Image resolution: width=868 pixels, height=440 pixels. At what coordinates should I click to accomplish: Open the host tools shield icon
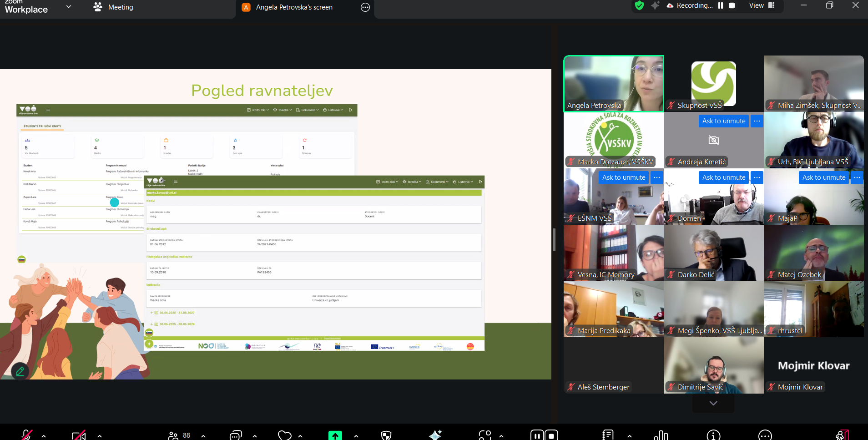tap(386, 435)
